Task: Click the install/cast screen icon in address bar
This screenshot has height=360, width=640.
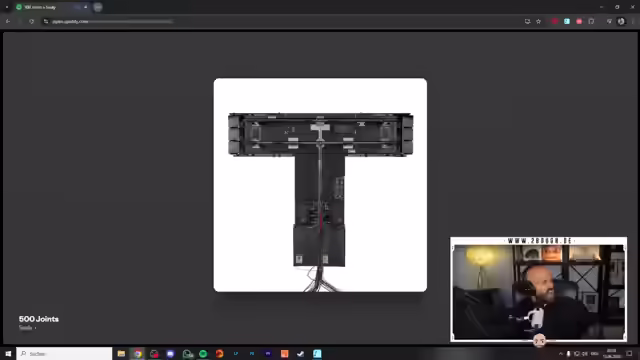Action: coord(527,21)
